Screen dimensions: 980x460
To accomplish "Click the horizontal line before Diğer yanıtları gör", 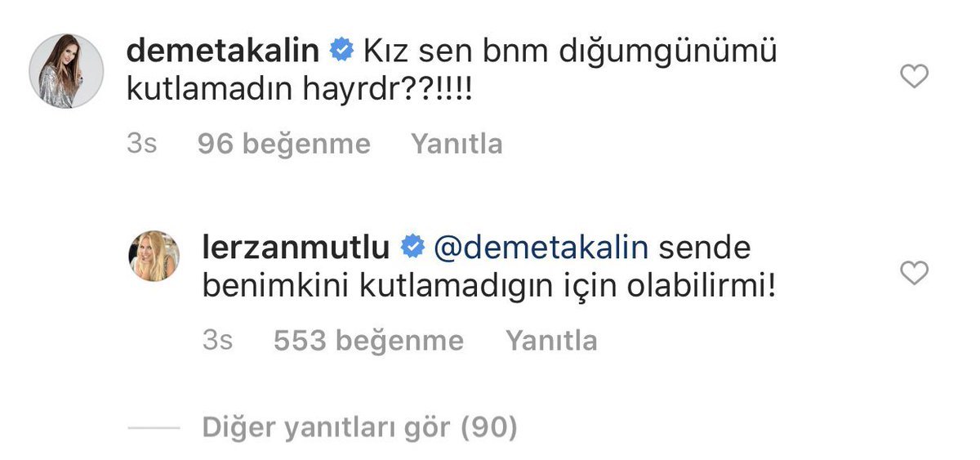I will click(x=154, y=427).
